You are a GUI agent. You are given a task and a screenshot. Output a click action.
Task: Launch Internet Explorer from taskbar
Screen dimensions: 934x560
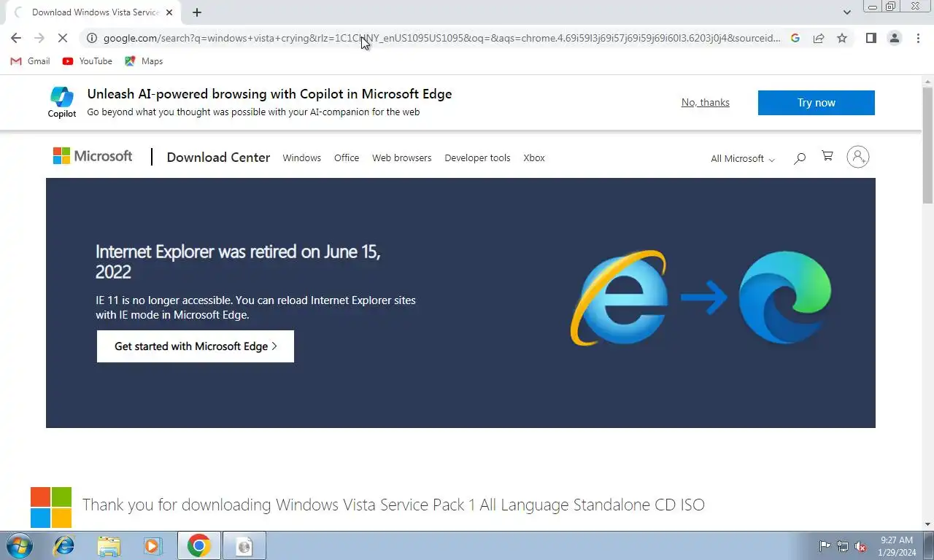[64, 545]
